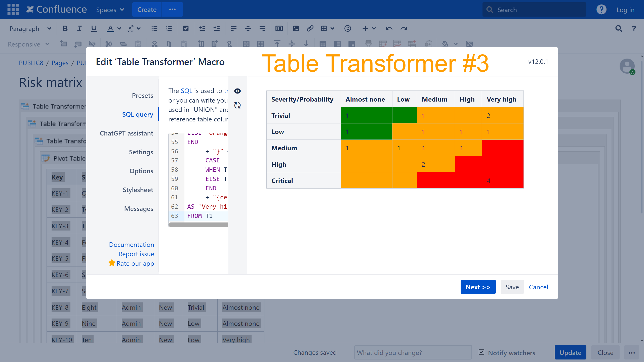Click the undo arrow icon
Screen dimensions: 644x362
coord(389,29)
